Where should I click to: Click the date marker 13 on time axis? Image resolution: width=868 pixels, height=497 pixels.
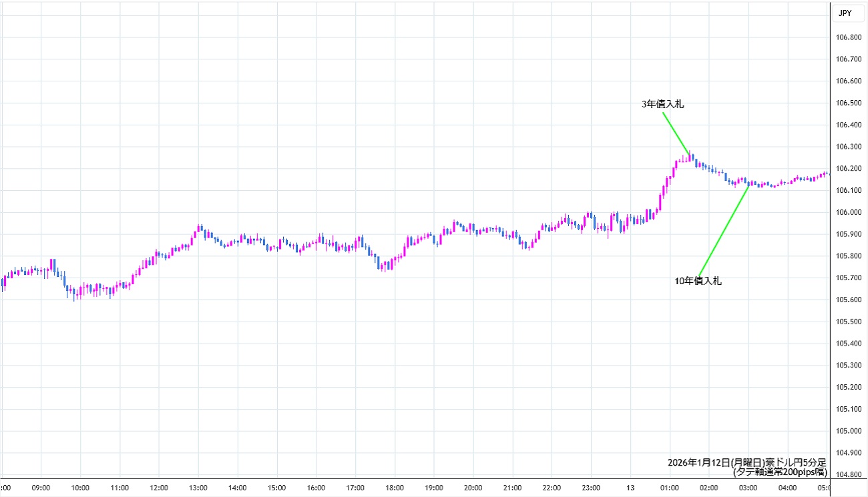630,488
